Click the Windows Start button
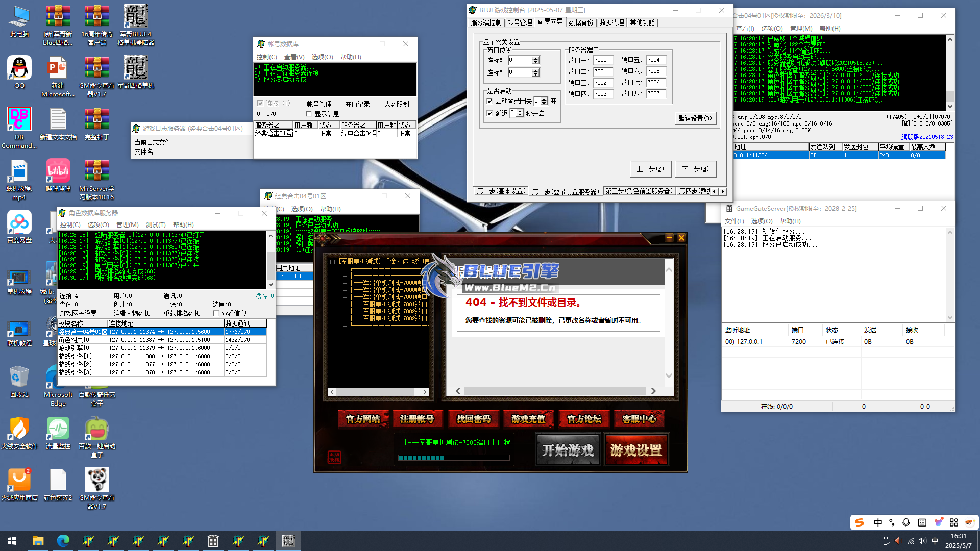This screenshot has width=980, height=551. coord(12,541)
